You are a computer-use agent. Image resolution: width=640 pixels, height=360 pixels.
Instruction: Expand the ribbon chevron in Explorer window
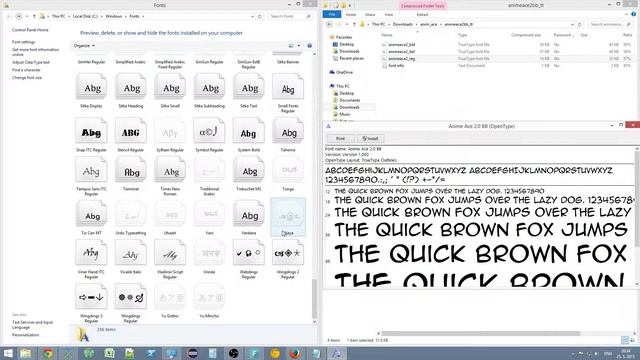[627, 14]
